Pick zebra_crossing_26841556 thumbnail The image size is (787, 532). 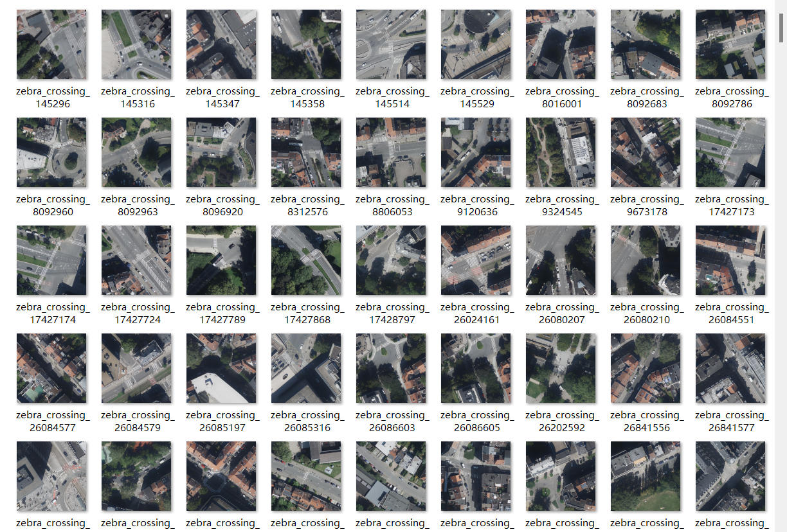click(646, 368)
